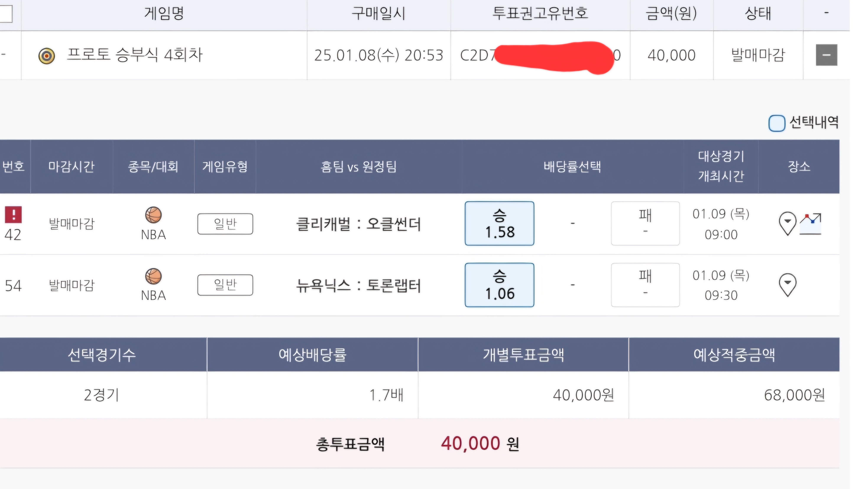Click the 일반 game type tag for game 42
Image resolution: width=868 pixels, height=489 pixels.
click(x=225, y=224)
